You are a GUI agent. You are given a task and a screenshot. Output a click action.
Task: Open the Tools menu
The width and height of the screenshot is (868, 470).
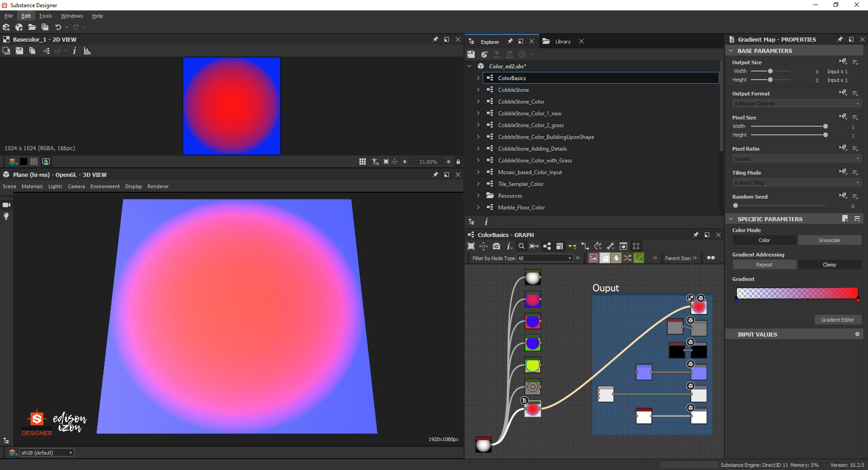(x=45, y=15)
